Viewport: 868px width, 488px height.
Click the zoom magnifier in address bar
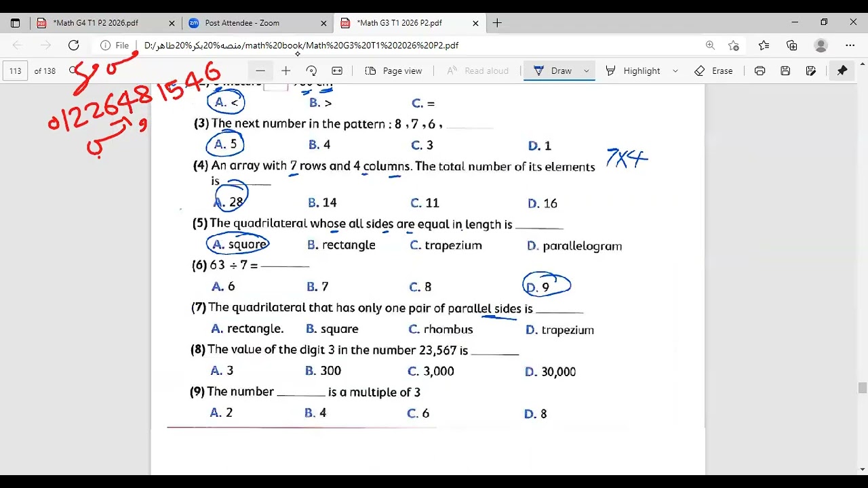pyautogui.click(x=710, y=45)
